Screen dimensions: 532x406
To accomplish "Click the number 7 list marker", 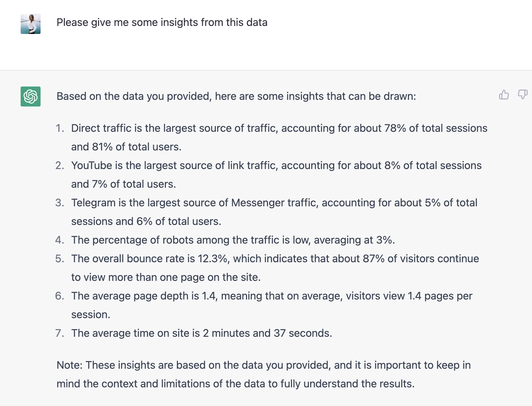I will (x=60, y=333).
